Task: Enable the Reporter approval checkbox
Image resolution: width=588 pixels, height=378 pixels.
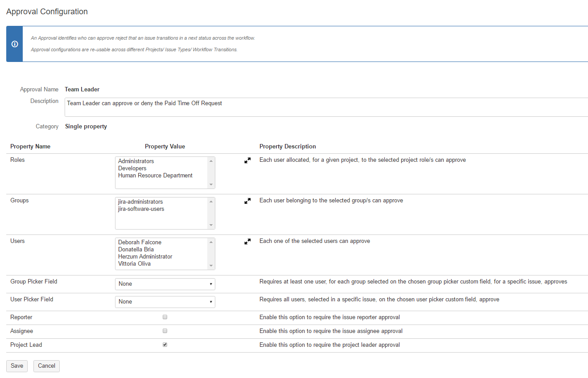Action: 165,317
